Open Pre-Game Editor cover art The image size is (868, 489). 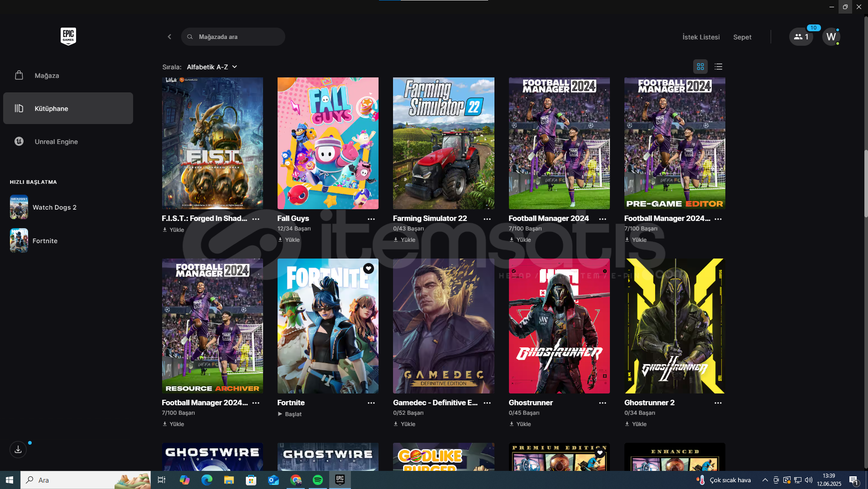pos(675,143)
